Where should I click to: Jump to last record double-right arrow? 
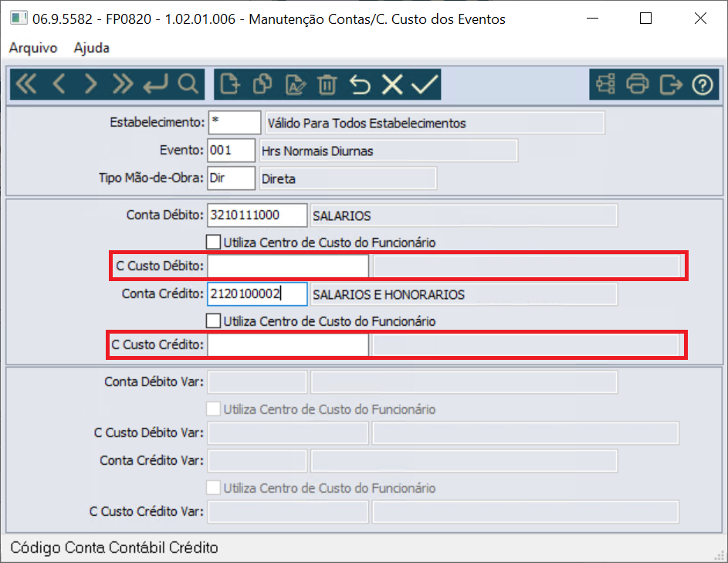123,84
